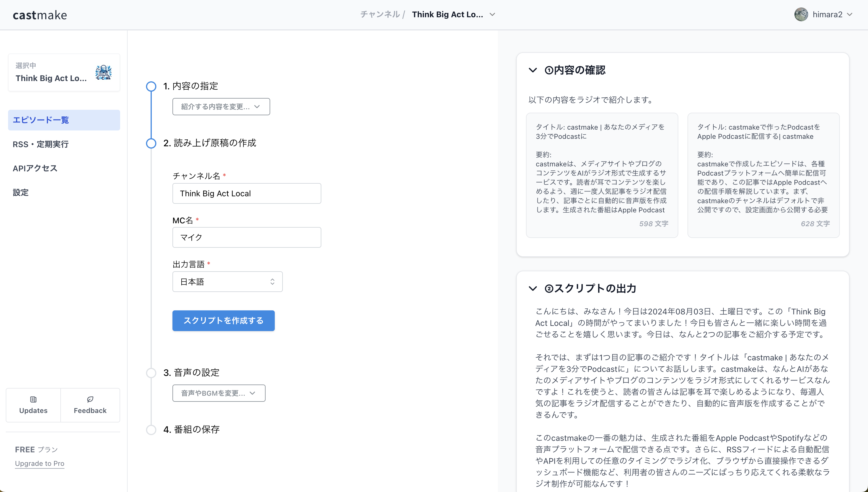The image size is (868, 492).
Task: Click the スクリプトを作成する button
Action: [223, 321]
